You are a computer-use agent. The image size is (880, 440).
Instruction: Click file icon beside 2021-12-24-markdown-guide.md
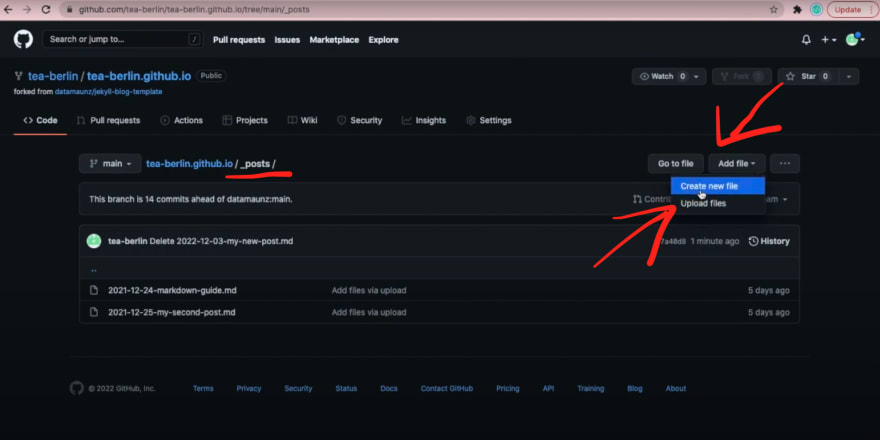tap(94, 291)
